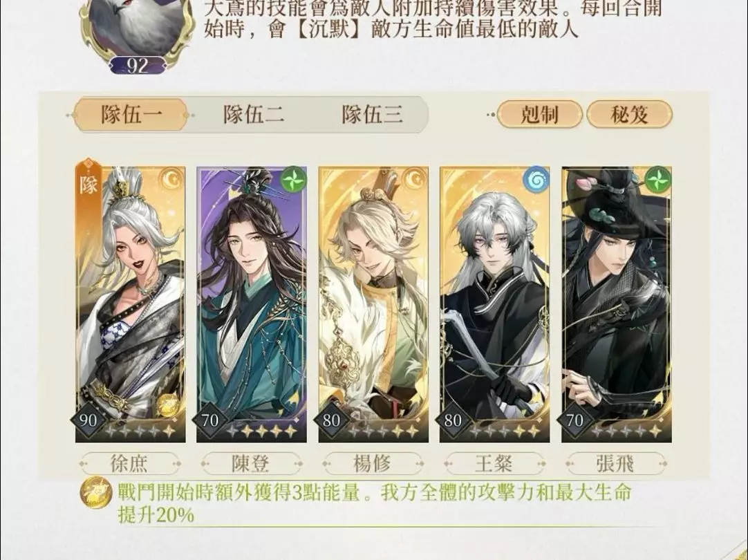Open the 隊伍三 team tab

coord(372,115)
